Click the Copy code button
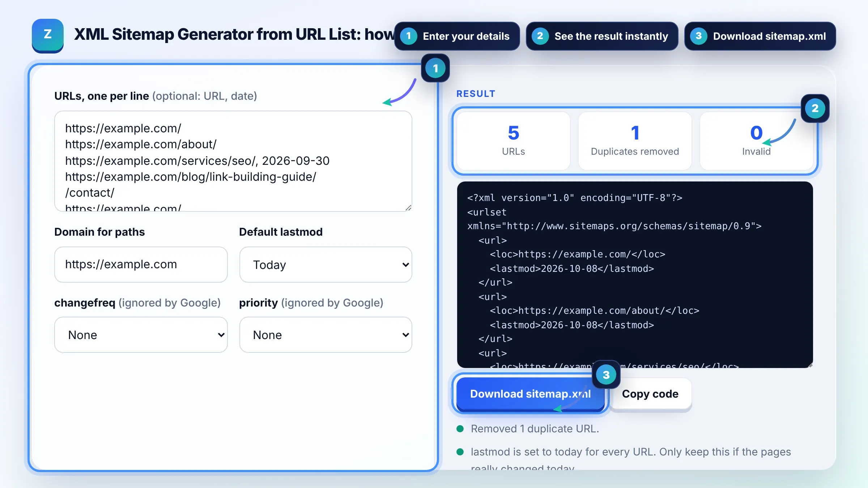This screenshot has height=488, width=868. click(x=650, y=394)
